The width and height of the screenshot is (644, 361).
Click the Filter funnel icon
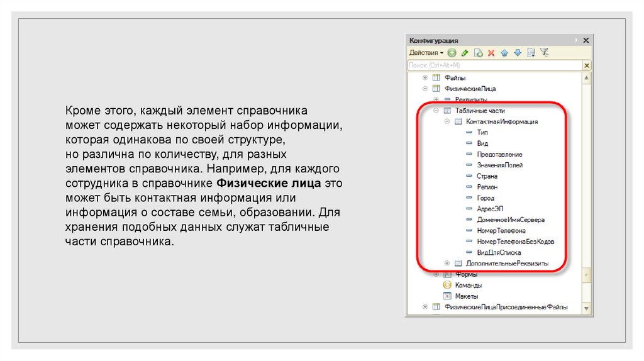(545, 53)
